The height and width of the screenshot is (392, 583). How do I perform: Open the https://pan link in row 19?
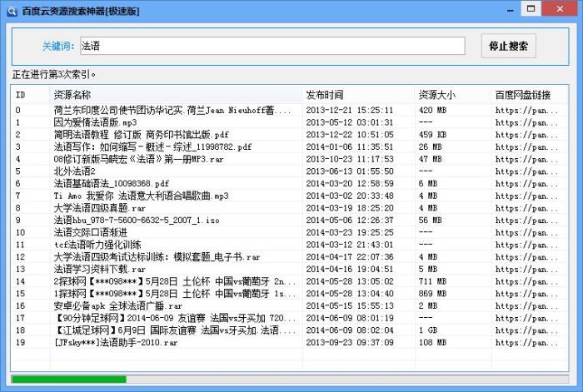tap(526, 343)
